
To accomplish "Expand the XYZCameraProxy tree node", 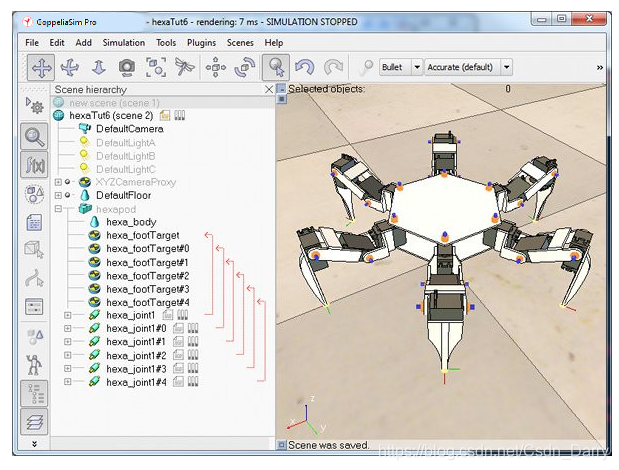I will pos(58,182).
